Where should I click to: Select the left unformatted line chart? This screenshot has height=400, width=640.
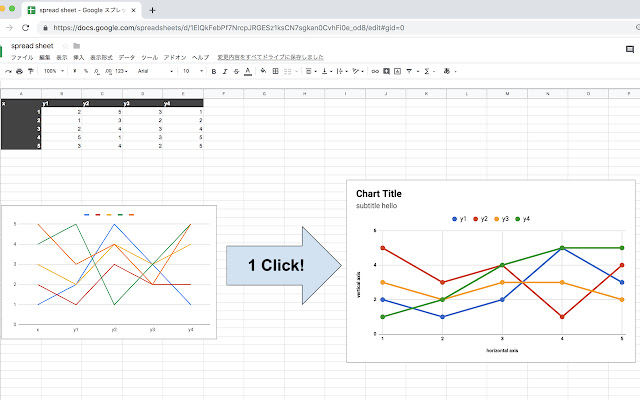109,272
